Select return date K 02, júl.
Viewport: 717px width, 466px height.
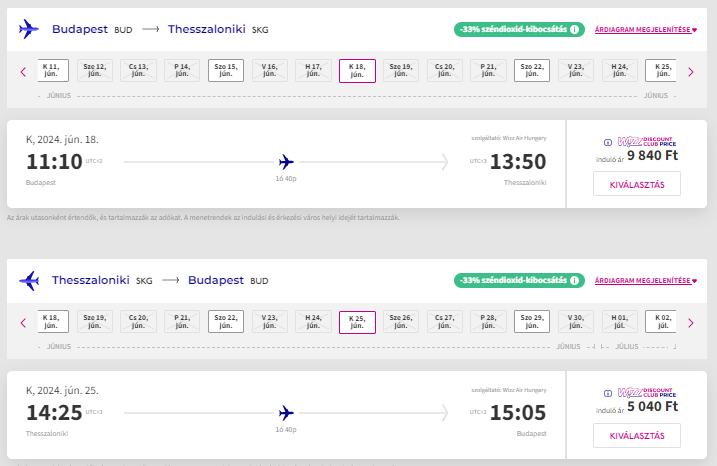[x=661, y=321]
